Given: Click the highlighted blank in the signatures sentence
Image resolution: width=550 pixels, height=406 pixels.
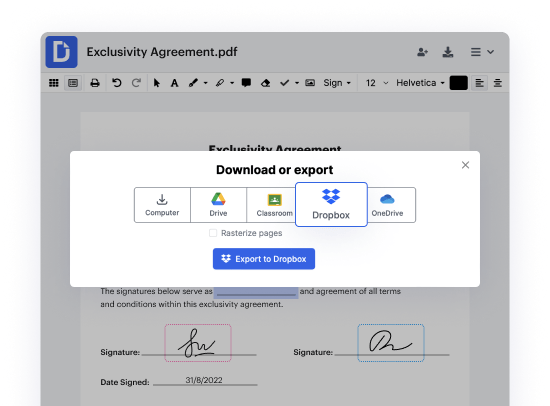Looking at the screenshot, I should pos(256,292).
